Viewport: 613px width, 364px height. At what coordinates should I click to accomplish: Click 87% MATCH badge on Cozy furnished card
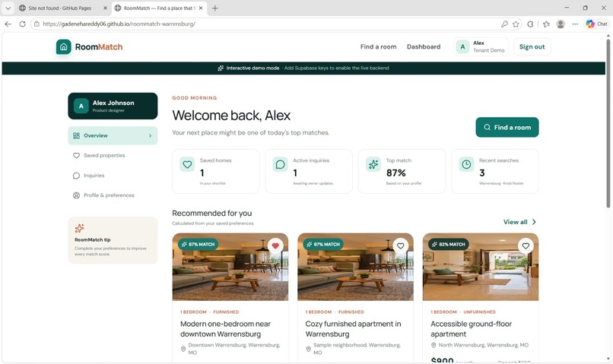coord(323,245)
